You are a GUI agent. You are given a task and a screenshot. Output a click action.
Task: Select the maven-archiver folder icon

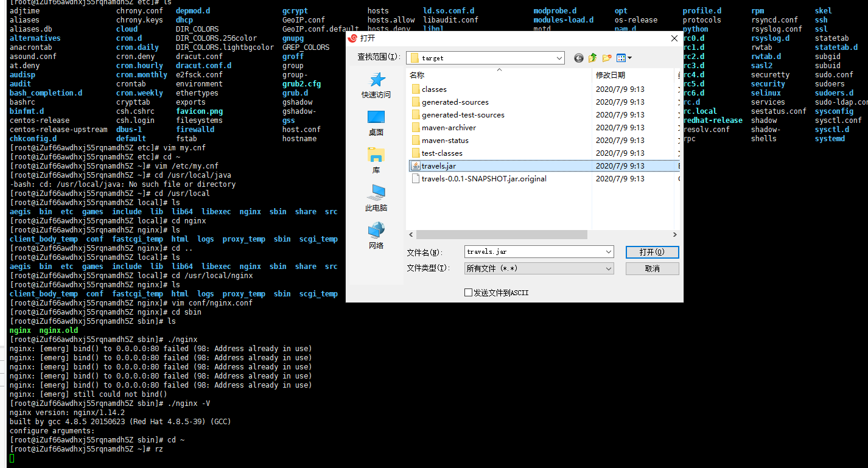(415, 127)
